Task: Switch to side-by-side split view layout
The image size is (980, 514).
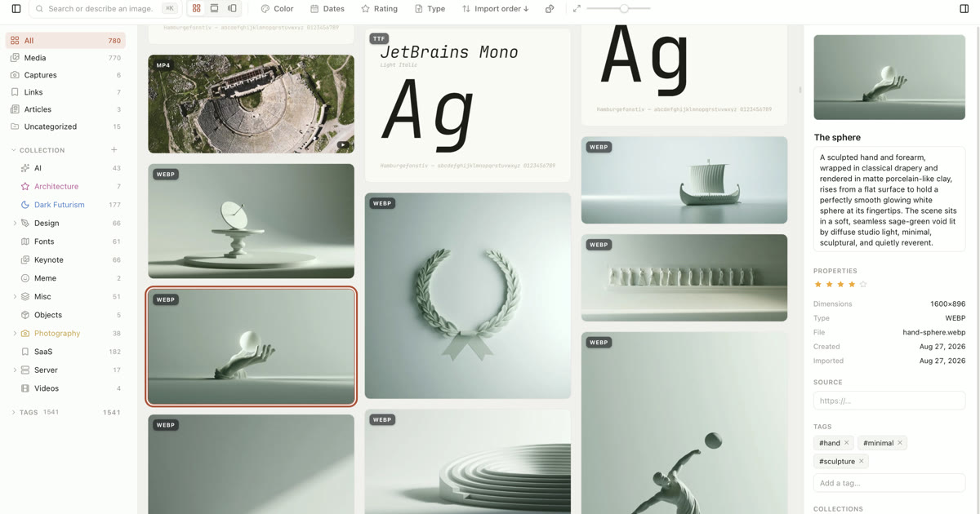Action: [232, 9]
